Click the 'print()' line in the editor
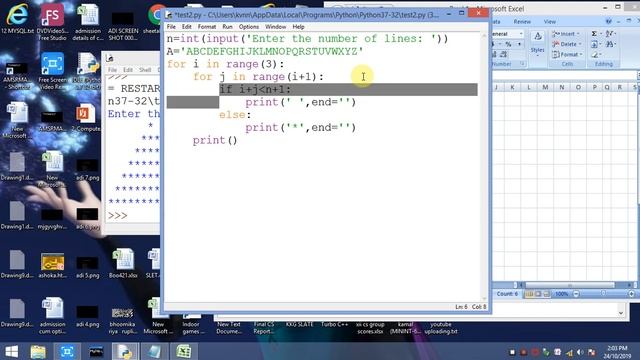This screenshot has width=640, height=360. [x=215, y=140]
